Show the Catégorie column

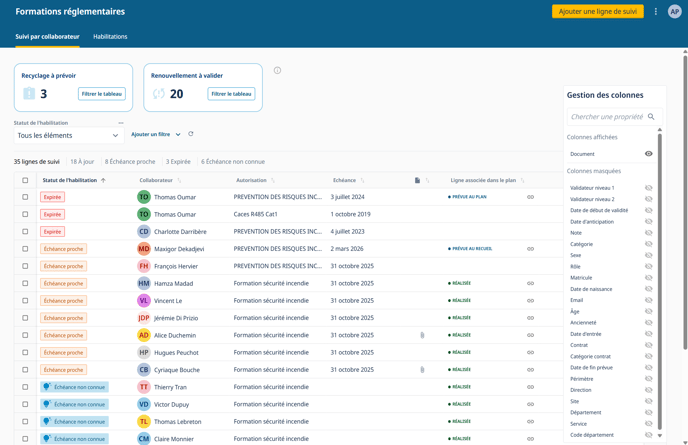(x=648, y=244)
